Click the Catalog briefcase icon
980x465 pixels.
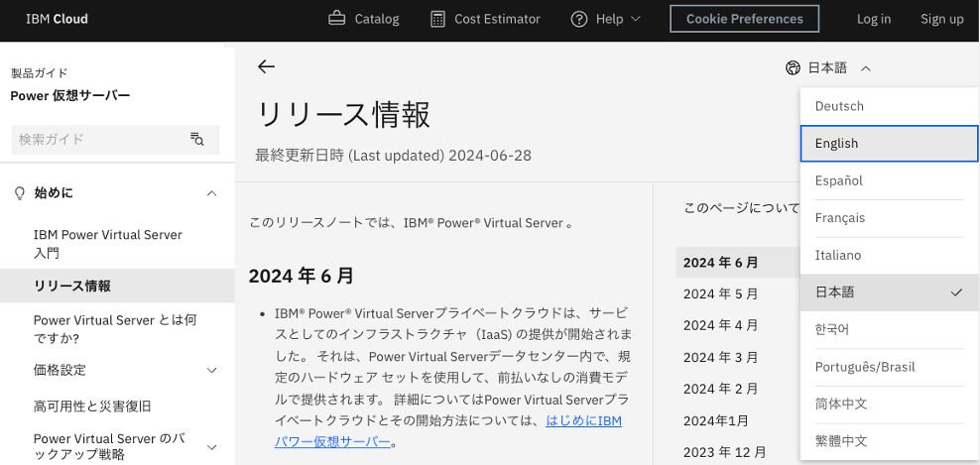(337, 19)
